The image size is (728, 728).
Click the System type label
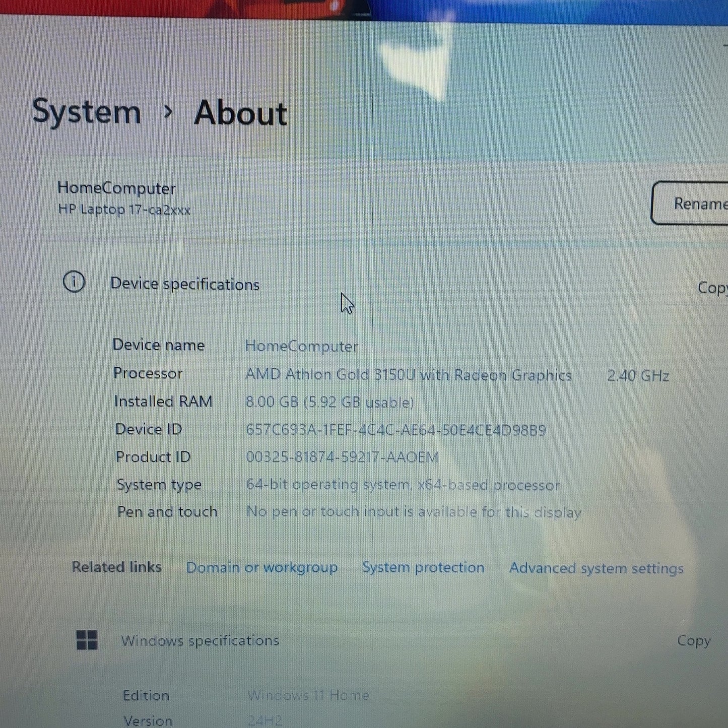pyautogui.click(x=159, y=485)
